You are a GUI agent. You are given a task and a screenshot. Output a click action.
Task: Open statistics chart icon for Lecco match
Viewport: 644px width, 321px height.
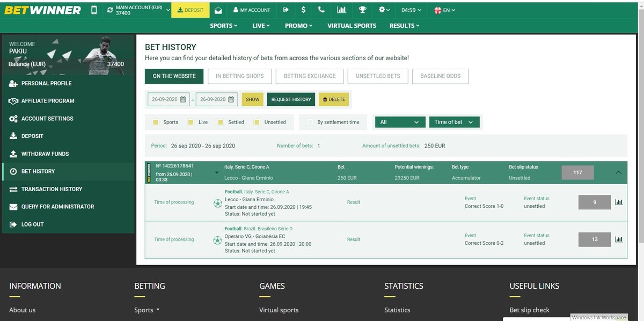point(619,202)
